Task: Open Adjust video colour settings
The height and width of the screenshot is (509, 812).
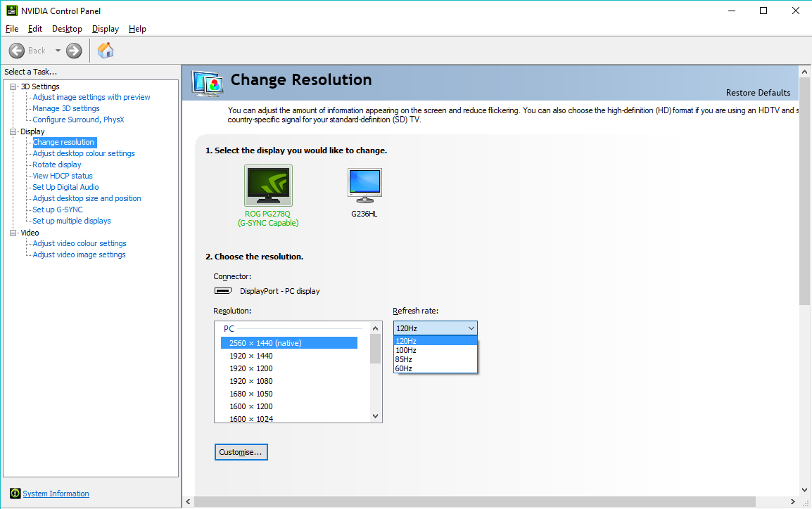Action: (80, 244)
